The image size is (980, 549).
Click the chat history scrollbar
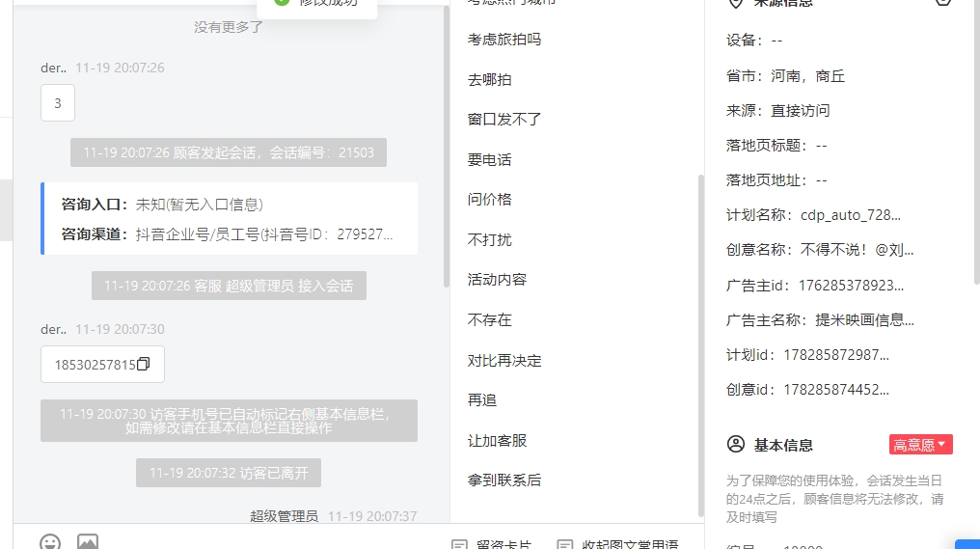point(447,147)
